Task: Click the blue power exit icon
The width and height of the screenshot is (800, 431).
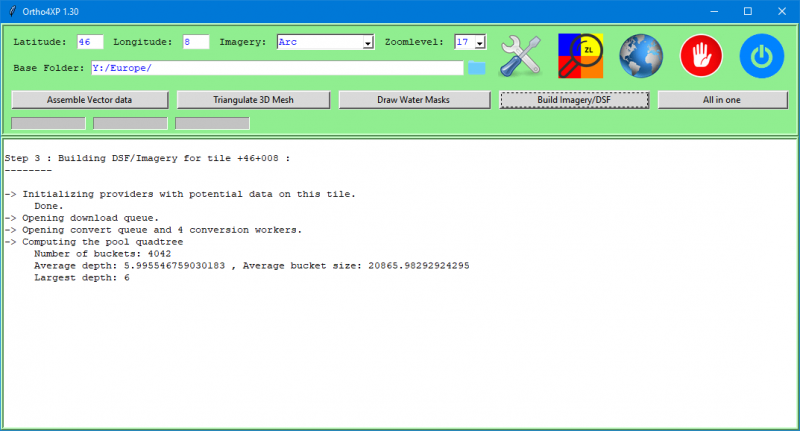Action: pos(762,56)
